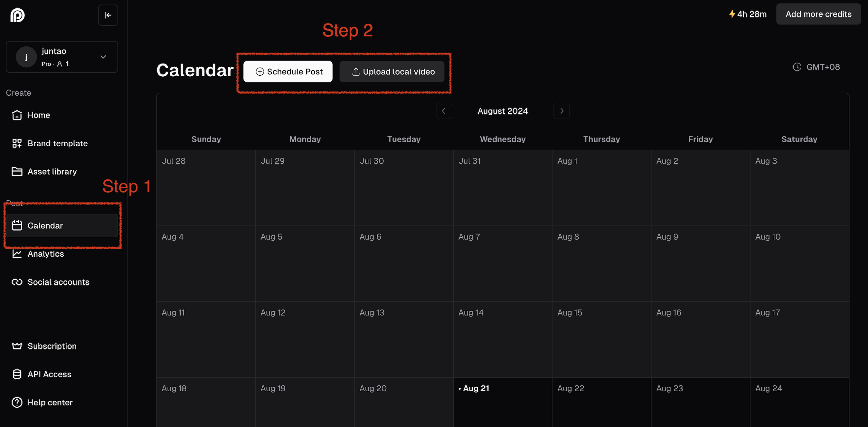Screen dimensions: 868x427
Task: Open Social accounts page
Action: (x=62, y=282)
